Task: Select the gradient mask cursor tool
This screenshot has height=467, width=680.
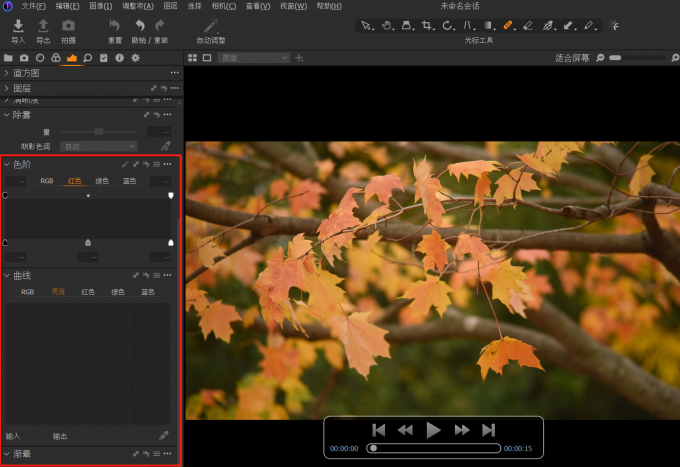Action: 488,26
